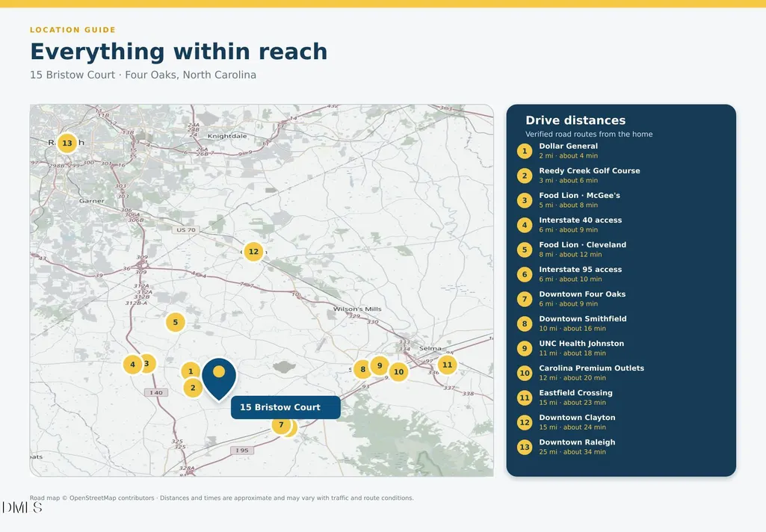Click the Knightdale label on map
The height and width of the screenshot is (532, 766).
click(x=227, y=136)
